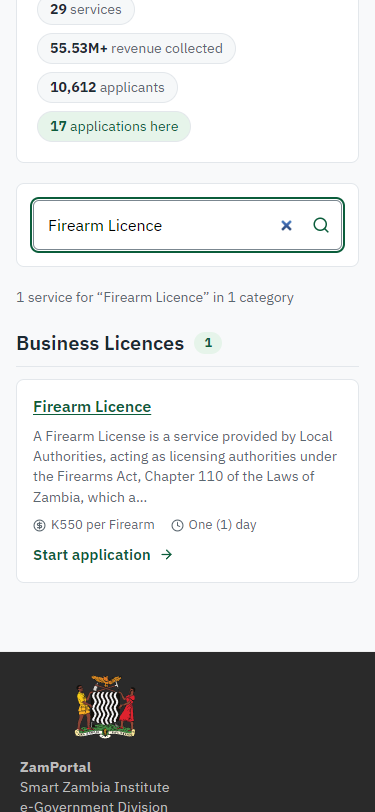Screen dimensions: 375x812
Task: Click the ZamPortal footer title
Action: tap(55, 767)
